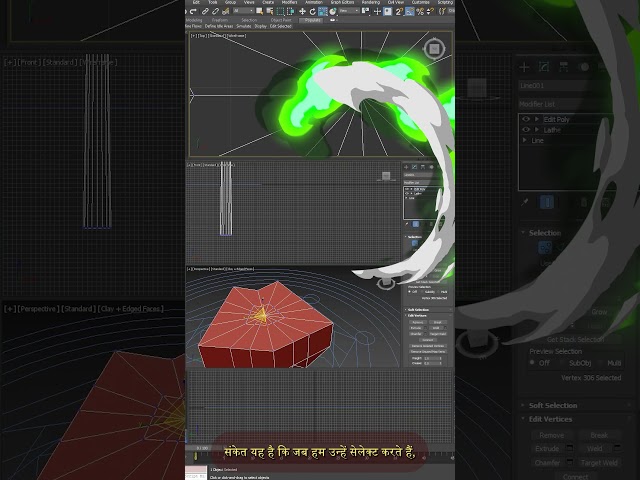Screen dimensions: 640x480
Task: Toggle Spinner Snap in the toolbar
Action: [430, 11]
